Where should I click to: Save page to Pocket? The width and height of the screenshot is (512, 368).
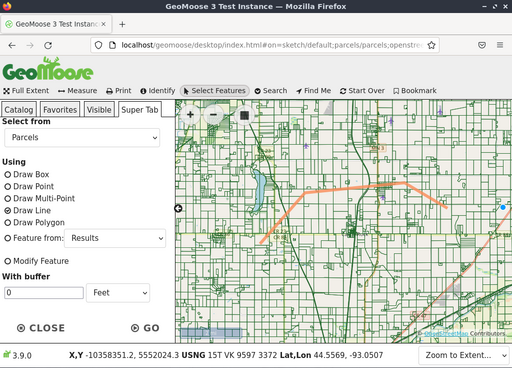click(482, 45)
